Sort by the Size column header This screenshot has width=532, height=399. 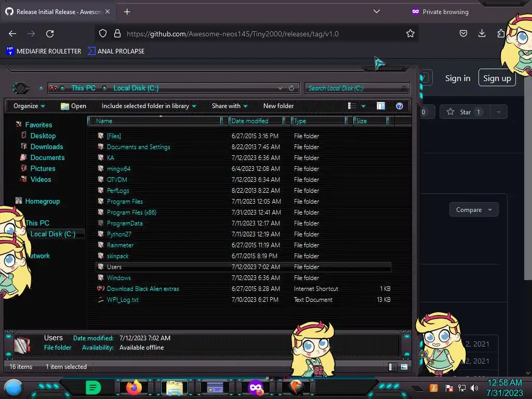tap(370, 121)
